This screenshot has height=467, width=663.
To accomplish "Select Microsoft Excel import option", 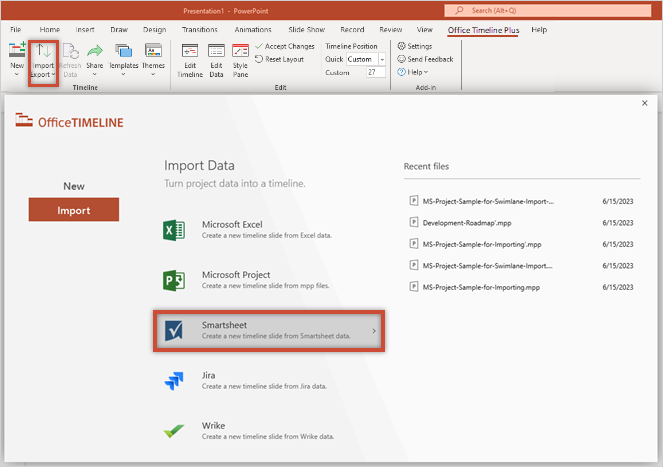I will click(269, 230).
